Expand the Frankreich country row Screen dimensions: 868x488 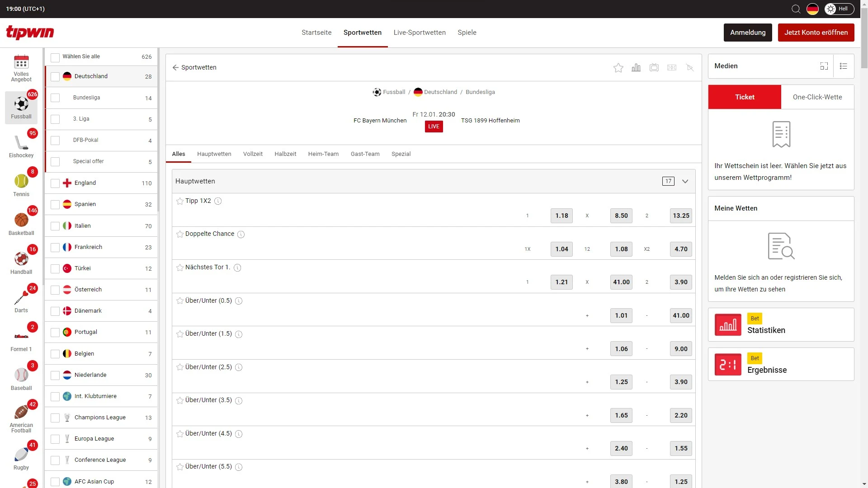coord(101,247)
